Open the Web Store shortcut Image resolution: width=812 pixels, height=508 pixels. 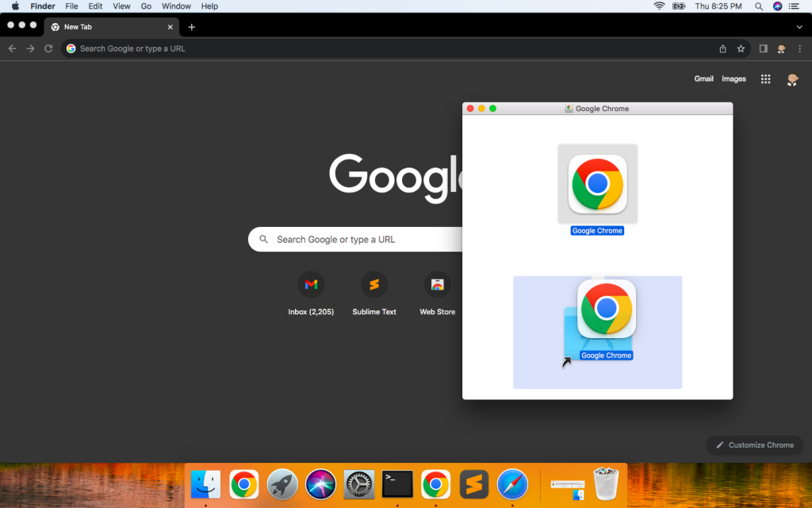click(437, 284)
